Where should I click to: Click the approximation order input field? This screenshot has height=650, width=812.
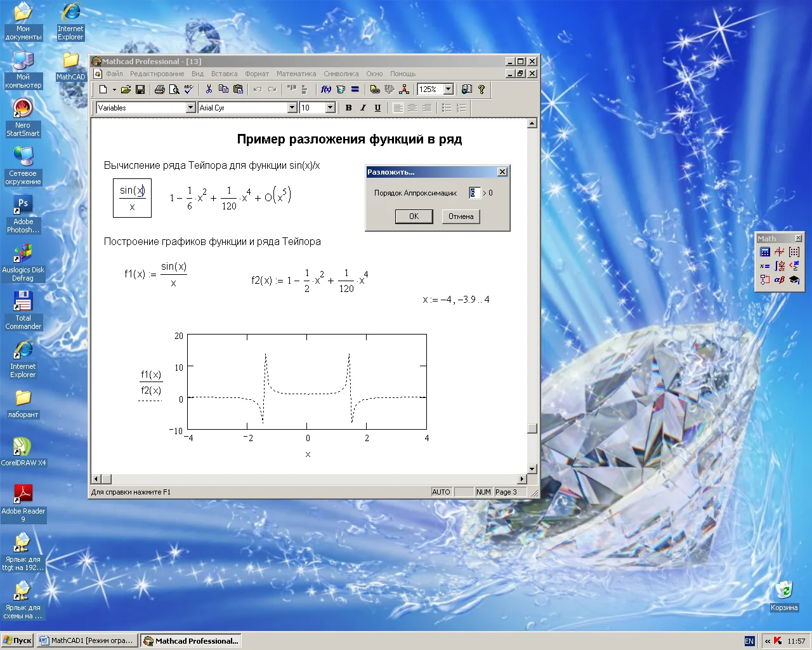(475, 193)
